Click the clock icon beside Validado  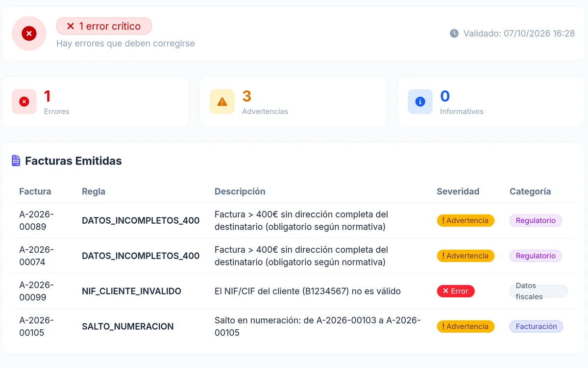pyautogui.click(x=454, y=33)
